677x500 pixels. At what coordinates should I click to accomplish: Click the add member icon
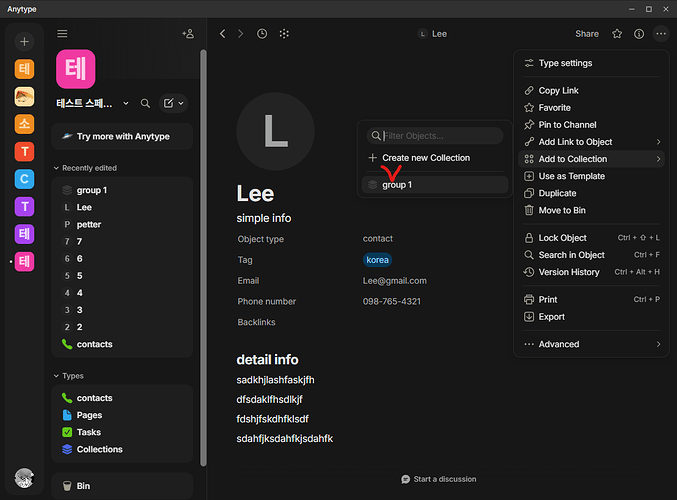coord(188,34)
